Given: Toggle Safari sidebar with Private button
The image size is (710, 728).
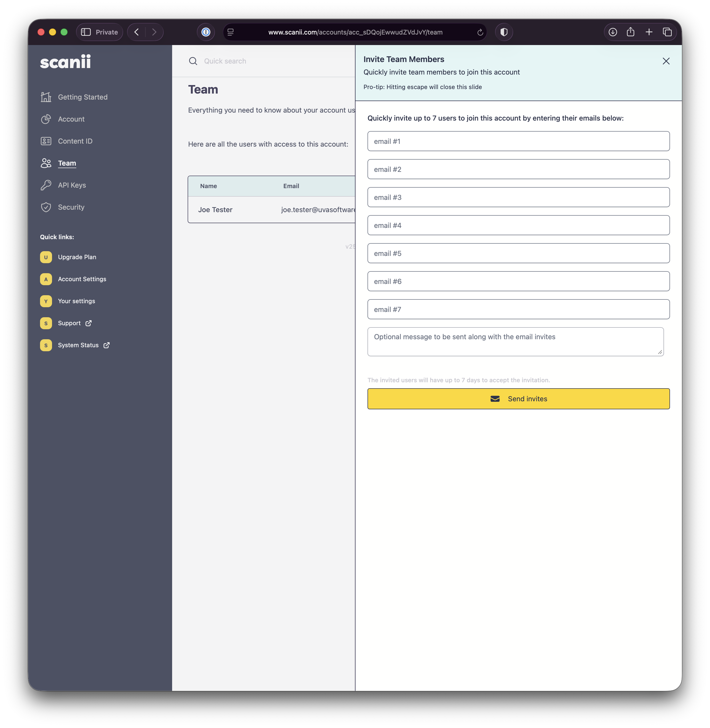Looking at the screenshot, I should click(x=100, y=32).
